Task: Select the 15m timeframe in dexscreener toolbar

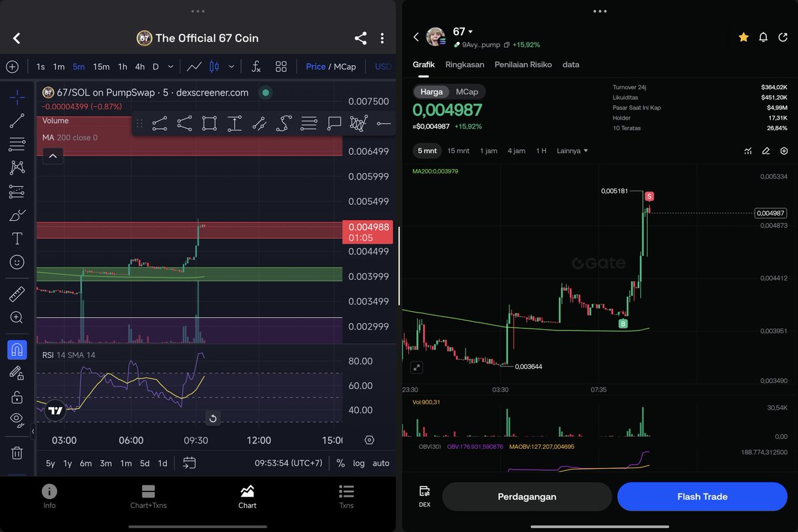Action: pos(101,66)
